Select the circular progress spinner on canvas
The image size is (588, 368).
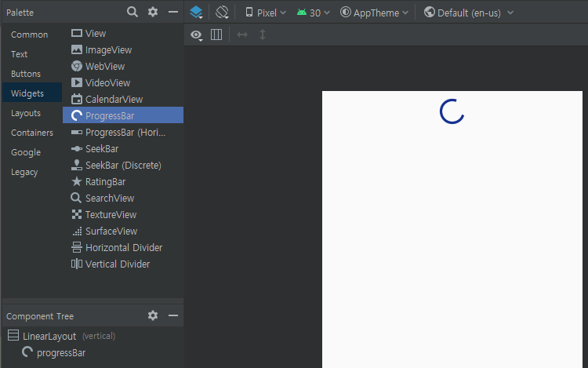[x=452, y=111]
